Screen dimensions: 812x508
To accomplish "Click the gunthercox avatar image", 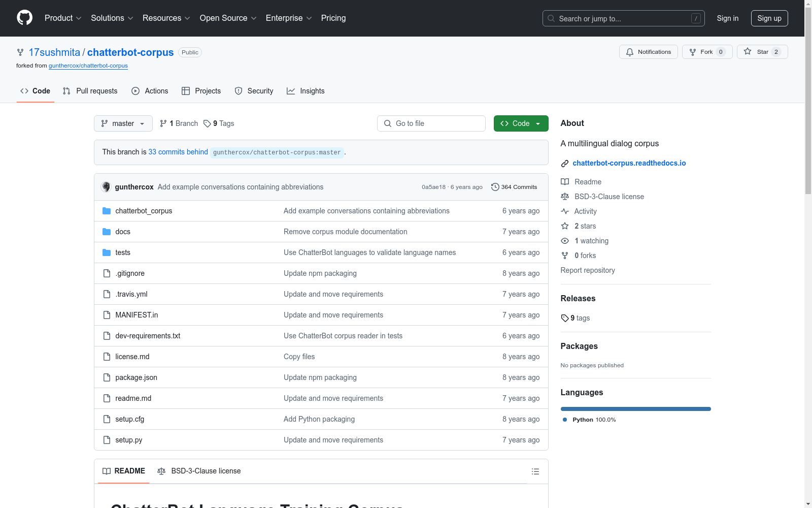I will coord(106,187).
